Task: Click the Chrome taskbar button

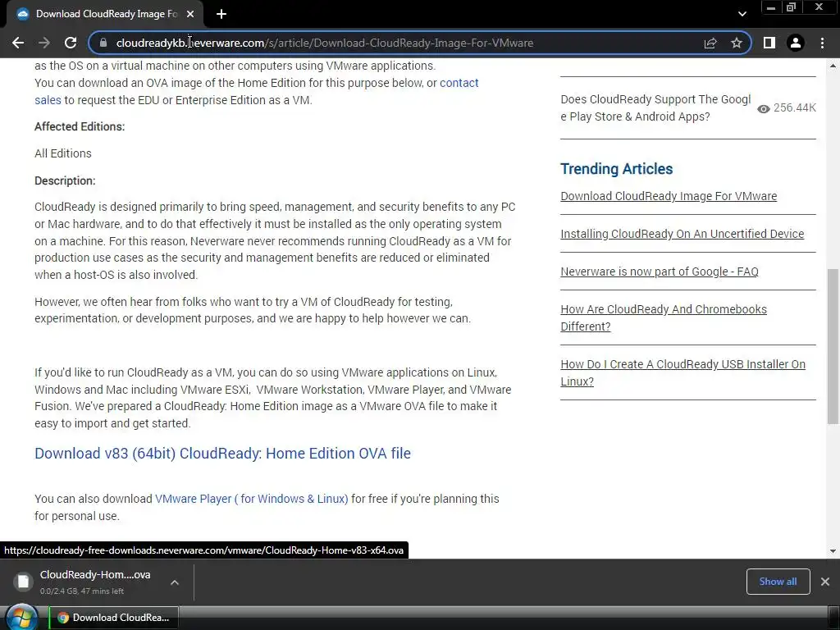Action: pyautogui.click(x=113, y=618)
